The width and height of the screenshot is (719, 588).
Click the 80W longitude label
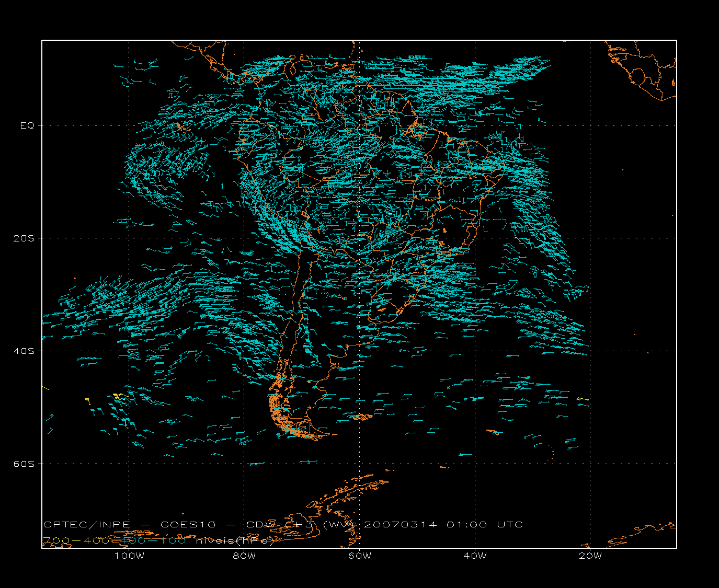click(244, 556)
